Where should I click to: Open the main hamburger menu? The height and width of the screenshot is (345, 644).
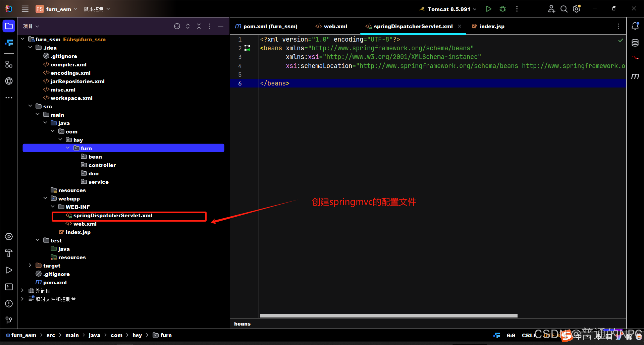click(25, 9)
